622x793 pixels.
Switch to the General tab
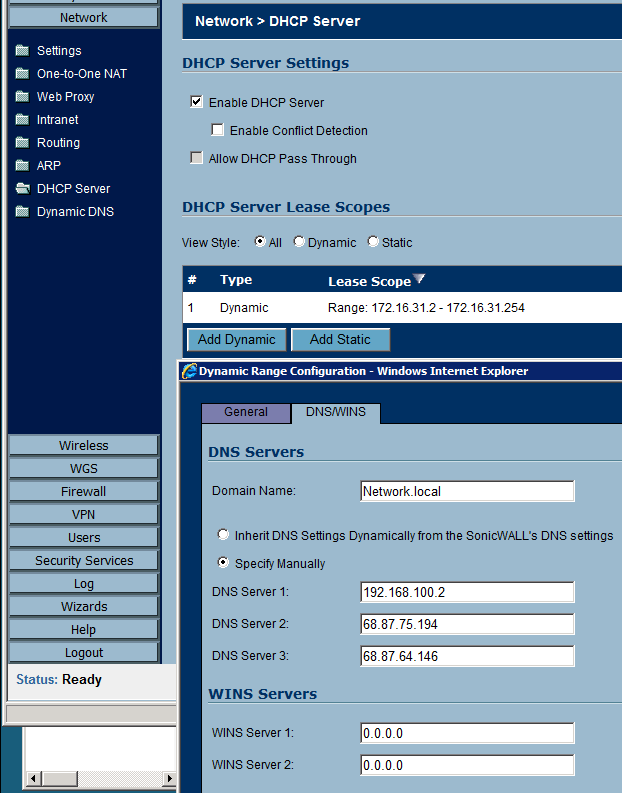(x=246, y=413)
